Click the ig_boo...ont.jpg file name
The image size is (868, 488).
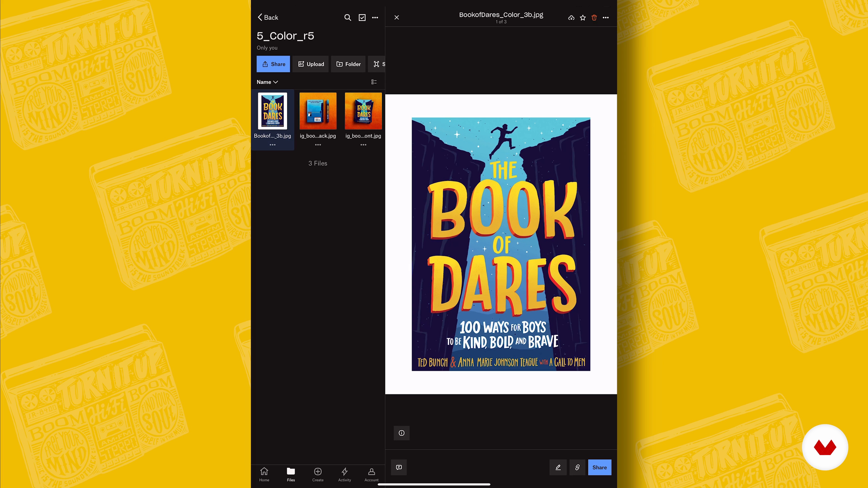point(363,136)
